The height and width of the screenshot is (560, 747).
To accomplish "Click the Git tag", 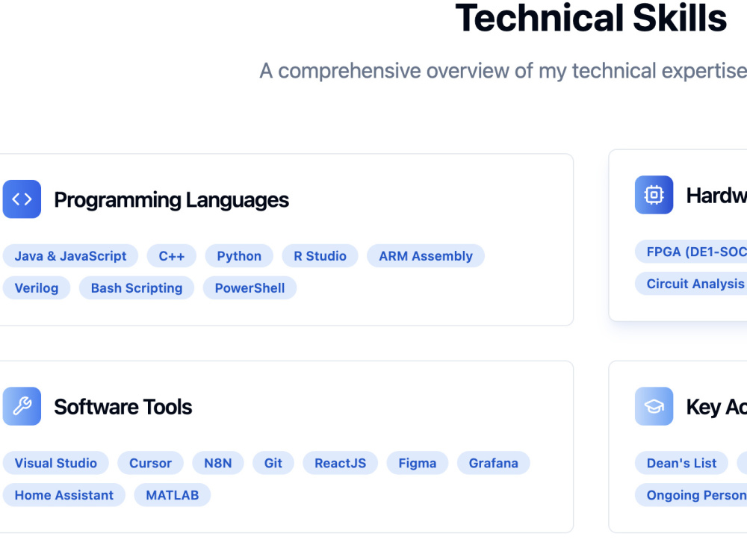I will pos(273,463).
